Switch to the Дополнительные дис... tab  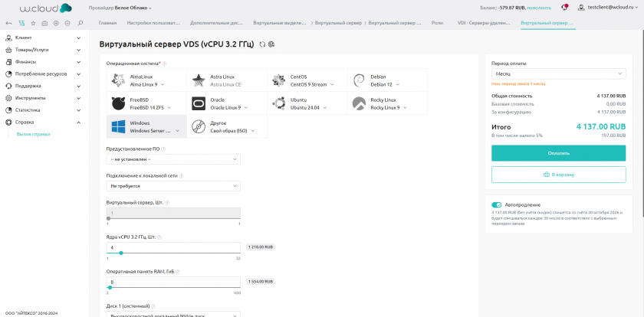[216, 23]
